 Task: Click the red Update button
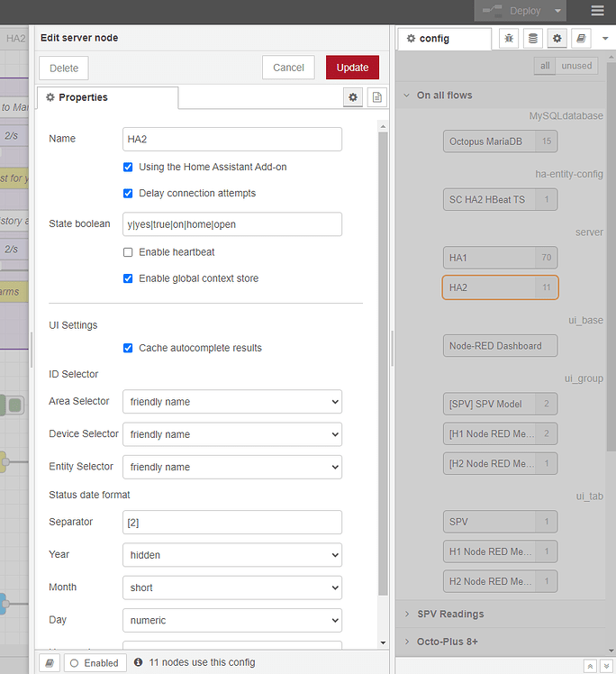coord(352,68)
